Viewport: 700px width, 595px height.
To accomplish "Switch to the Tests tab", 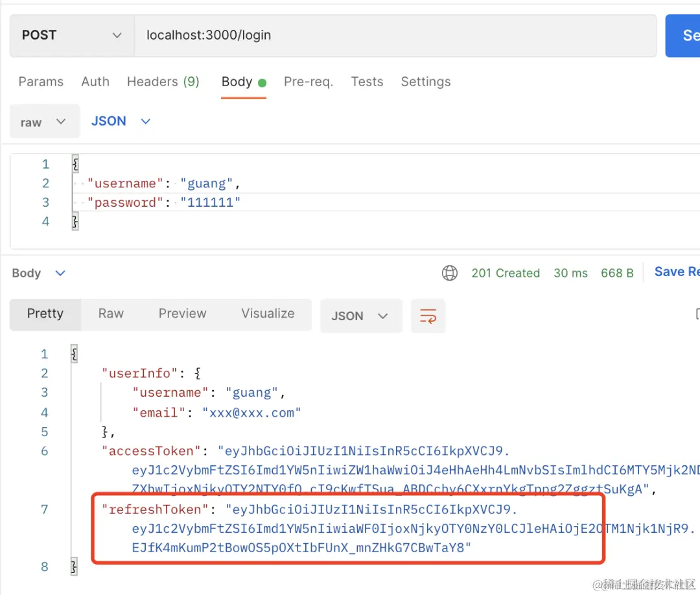I will tap(367, 82).
